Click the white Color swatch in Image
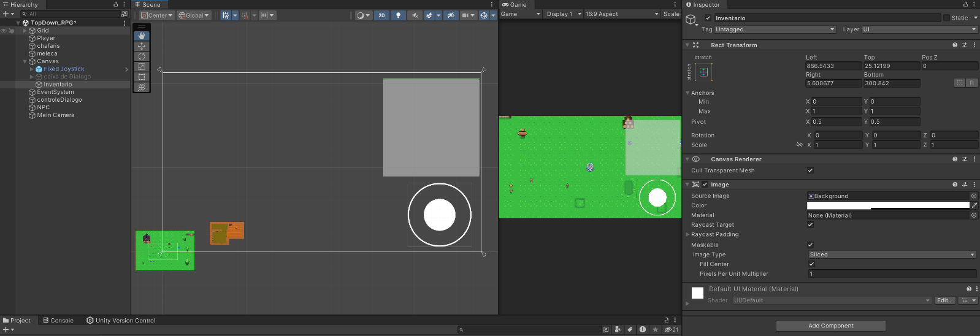 click(888, 205)
